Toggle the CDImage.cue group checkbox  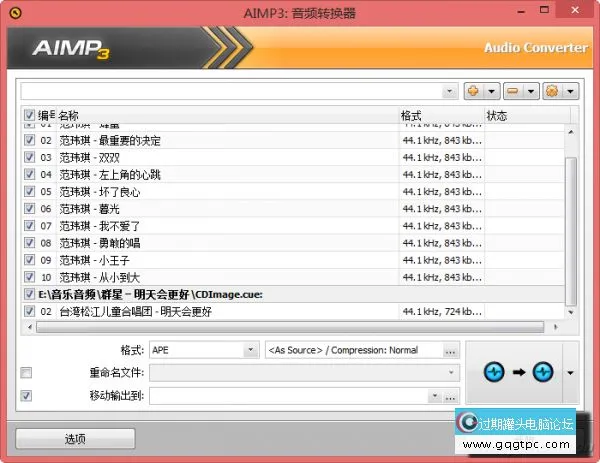[x=29, y=294]
